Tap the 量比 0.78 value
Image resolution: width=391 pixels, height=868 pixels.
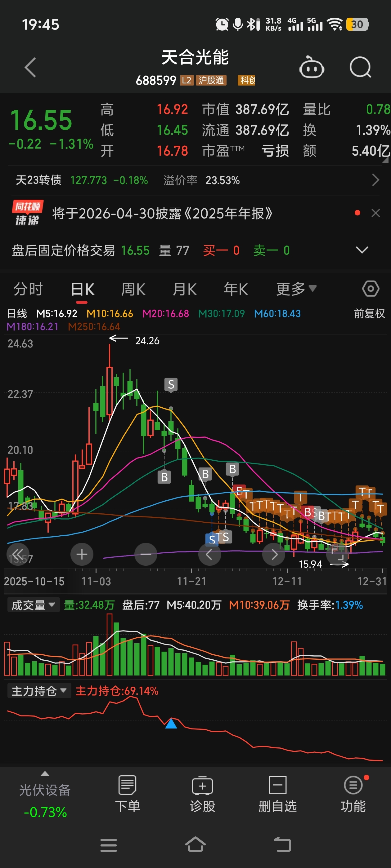(346, 109)
